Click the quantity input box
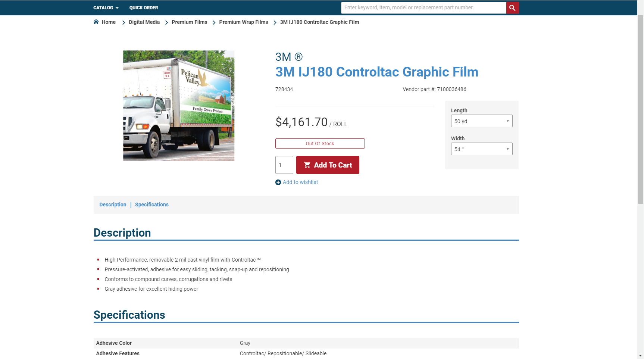Screen dimensions: 644x359 (284, 165)
